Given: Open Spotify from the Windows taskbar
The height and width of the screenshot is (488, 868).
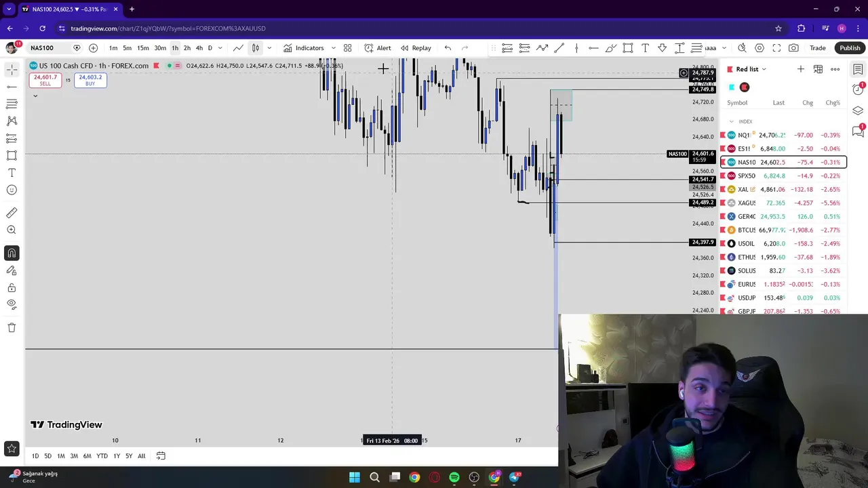Looking at the screenshot, I should tap(454, 477).
